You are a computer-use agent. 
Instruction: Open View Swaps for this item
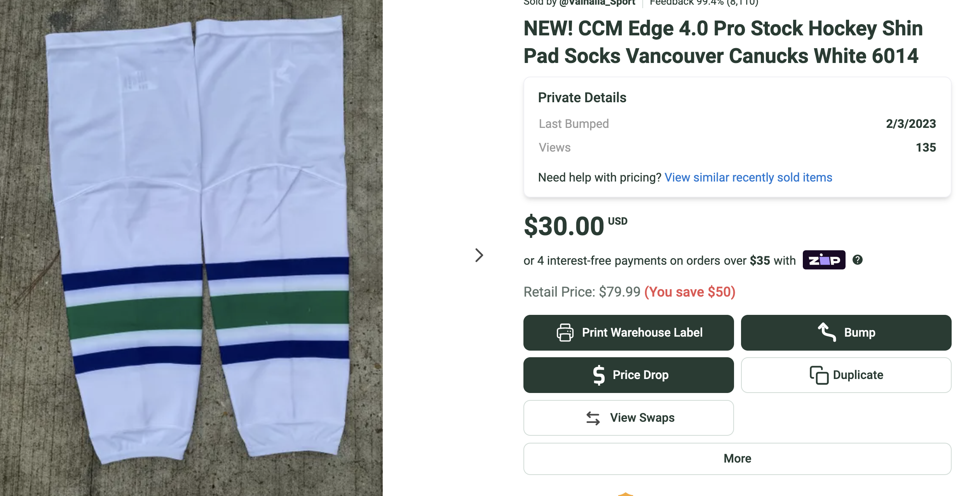pyautogui.click(x=628, y=417)
